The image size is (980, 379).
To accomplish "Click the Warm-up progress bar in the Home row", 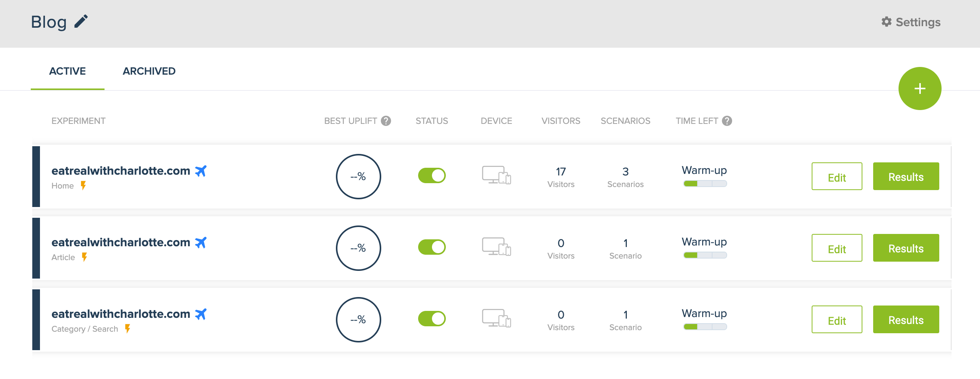I will coord(705,184).
